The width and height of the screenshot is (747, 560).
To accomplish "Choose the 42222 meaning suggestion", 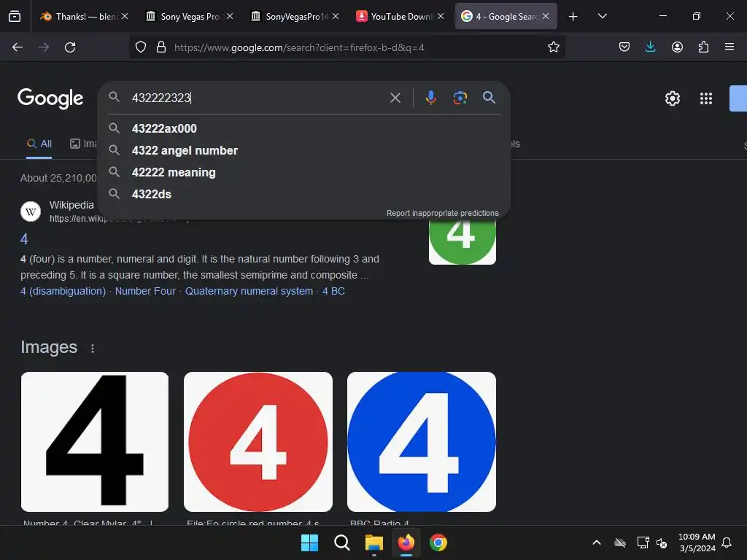I will [x=303, y=172].
